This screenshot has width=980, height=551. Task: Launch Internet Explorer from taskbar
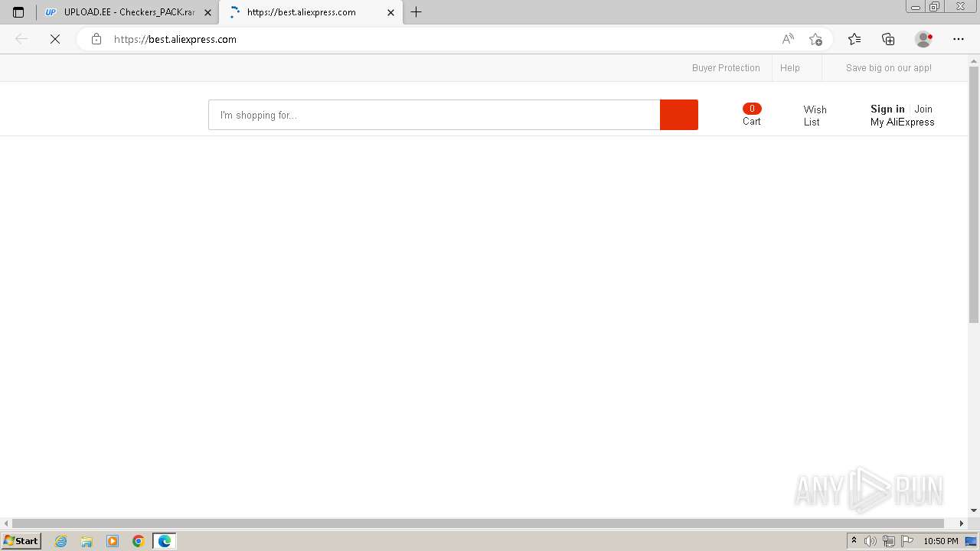click(60, 541)
